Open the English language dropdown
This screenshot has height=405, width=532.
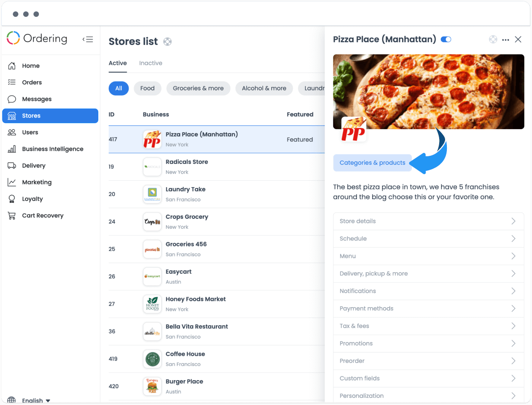coord(36,400)
